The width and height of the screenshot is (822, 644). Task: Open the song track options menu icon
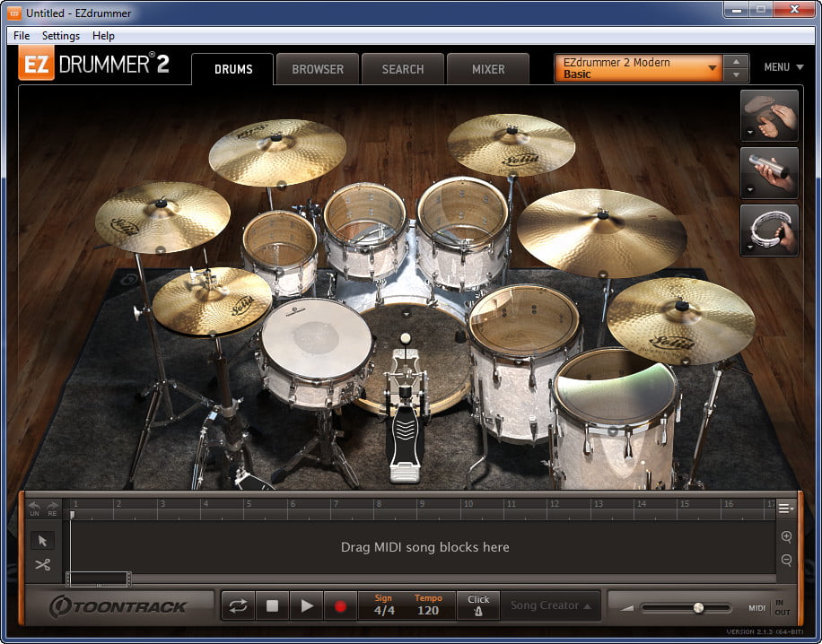786,508
